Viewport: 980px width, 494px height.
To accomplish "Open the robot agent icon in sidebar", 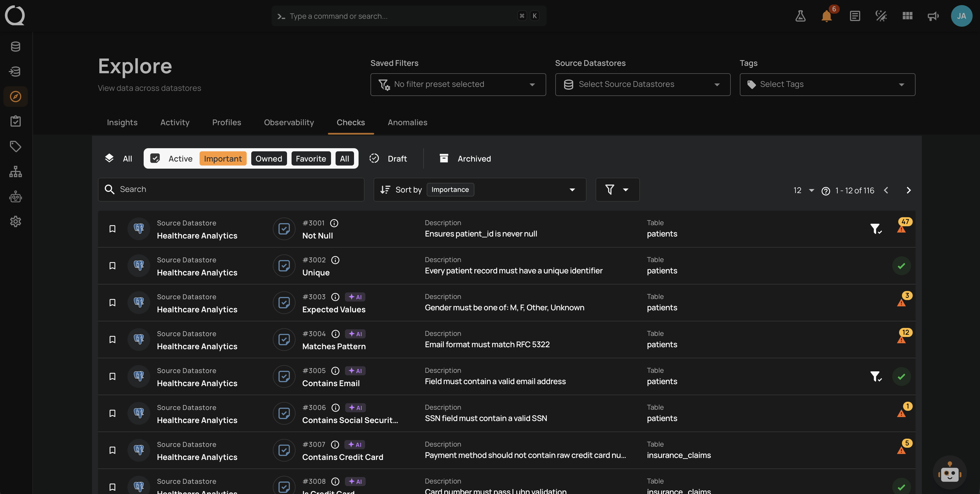I will coord(16,197).
